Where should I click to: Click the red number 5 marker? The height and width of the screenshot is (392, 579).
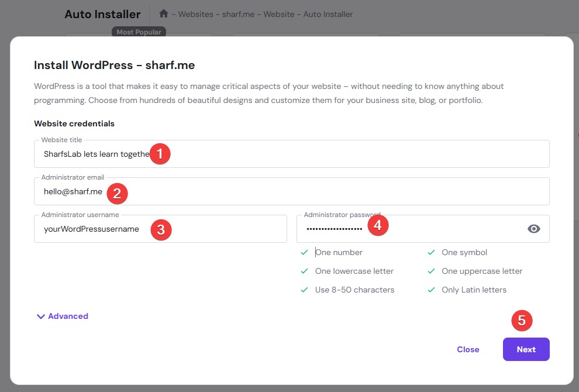pyautogui.click(x=522, y=321)
